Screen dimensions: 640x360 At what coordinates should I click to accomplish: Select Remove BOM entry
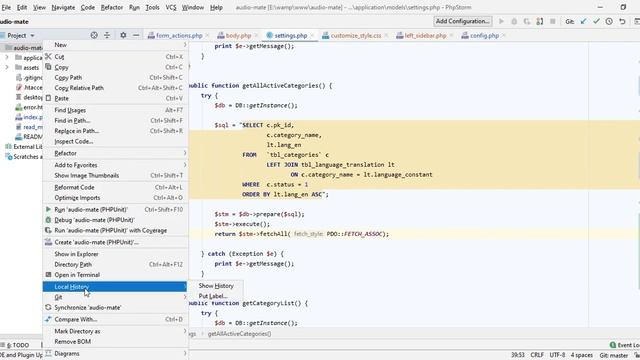(x=115, y=342)
